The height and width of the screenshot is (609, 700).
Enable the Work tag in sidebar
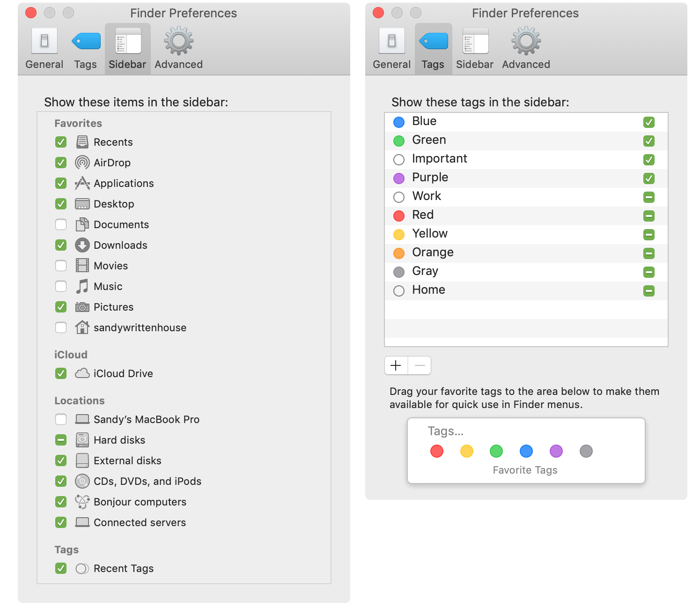point(648,197)
